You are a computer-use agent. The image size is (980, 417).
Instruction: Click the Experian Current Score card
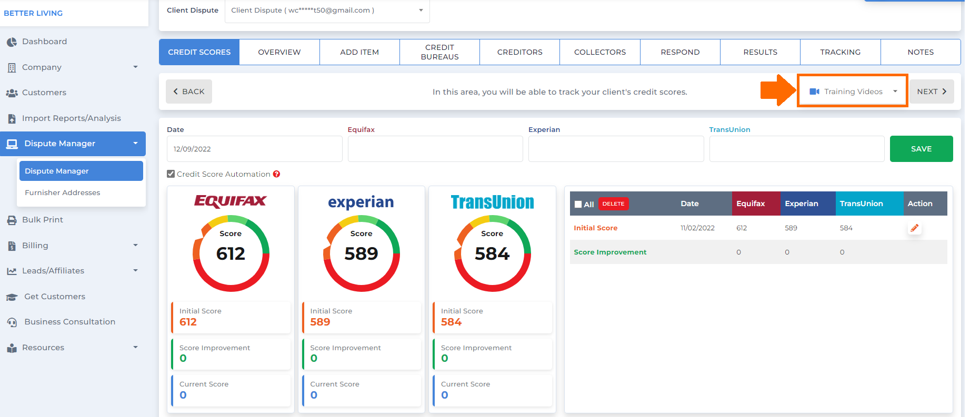(362, 391)
